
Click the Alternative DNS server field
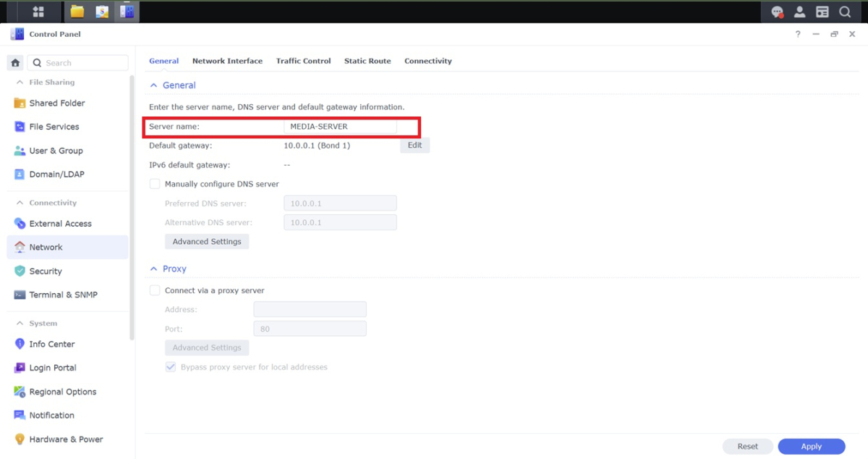click(x=340, y=222)
